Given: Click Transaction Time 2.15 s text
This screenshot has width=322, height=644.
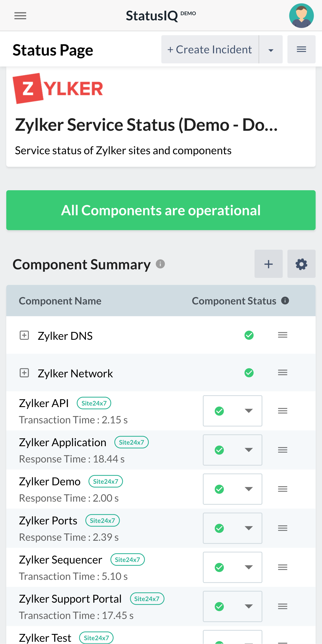Looking at the screenshot, I should click(x=73, y=420).
